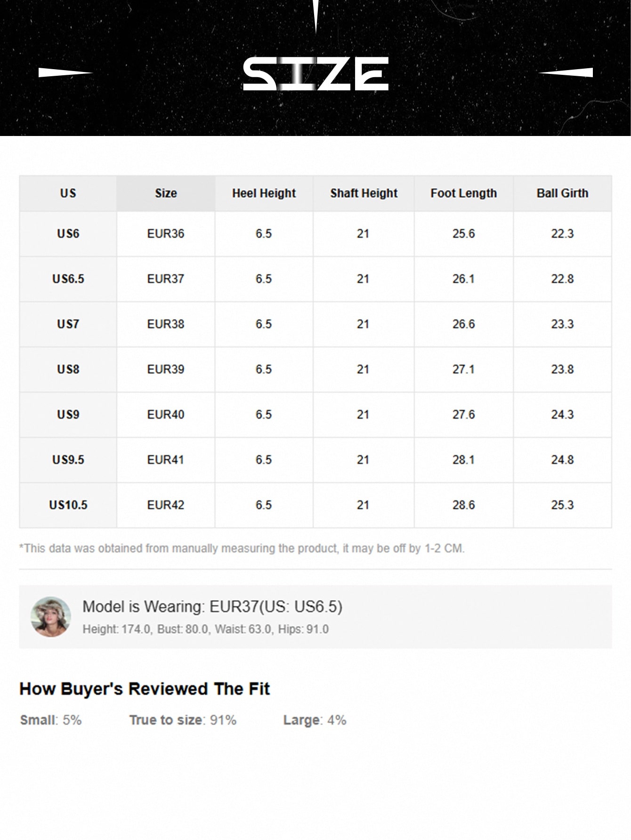Select the Size column header

pos(166,193)
